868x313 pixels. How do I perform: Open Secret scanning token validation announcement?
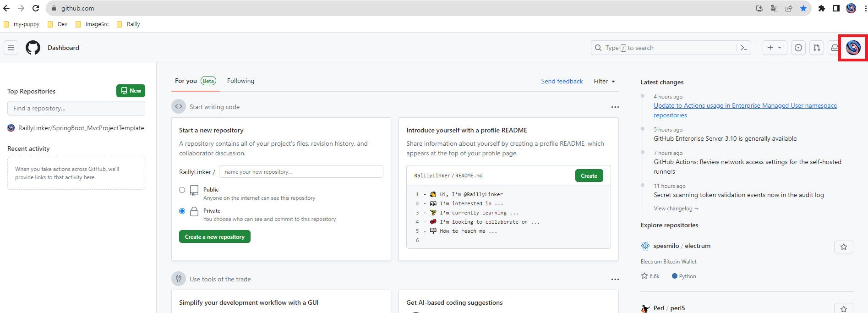[x=739, y=195]
